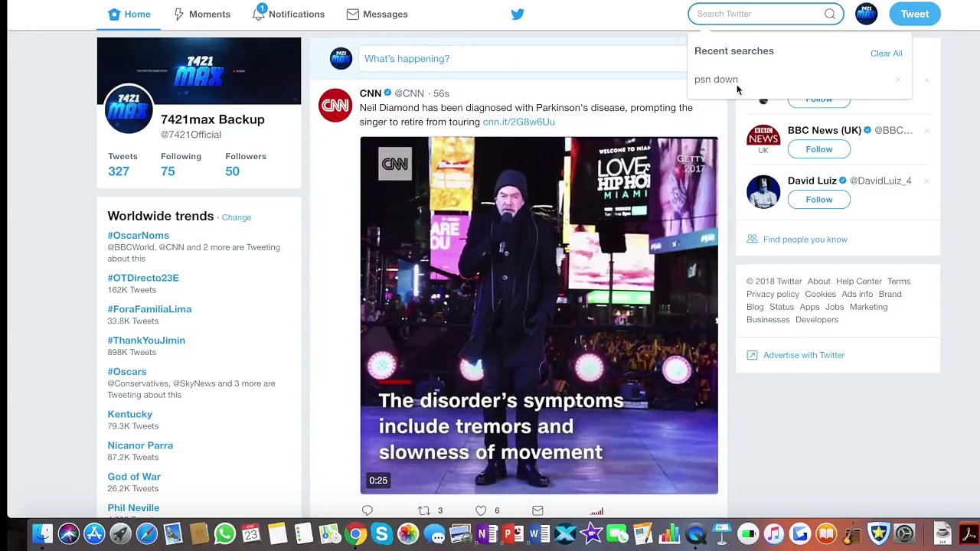Switch to the Moments tab
This screenshot has width=980, height=551.
[x=201, y=14]
